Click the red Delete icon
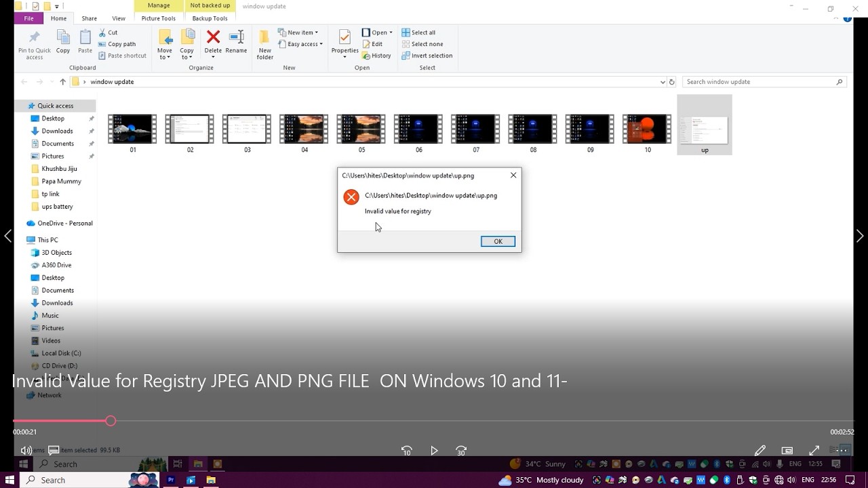This screenshot has height=488, width=868. click(x=213, y=37)
